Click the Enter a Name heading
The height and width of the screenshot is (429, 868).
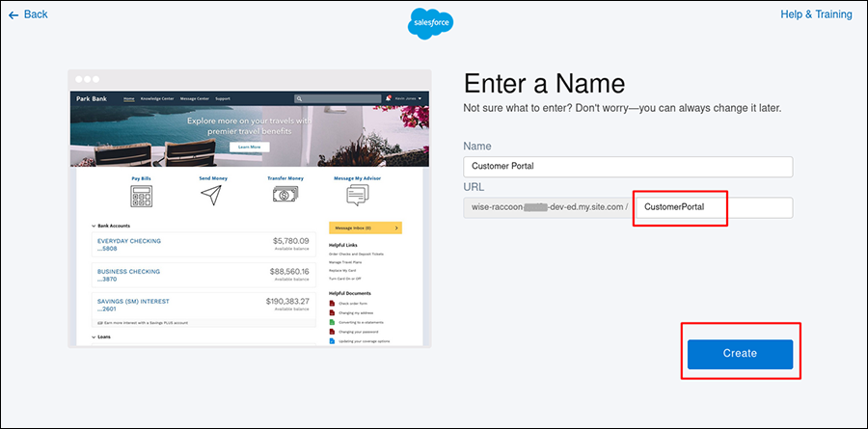click(x=544, y=84)
